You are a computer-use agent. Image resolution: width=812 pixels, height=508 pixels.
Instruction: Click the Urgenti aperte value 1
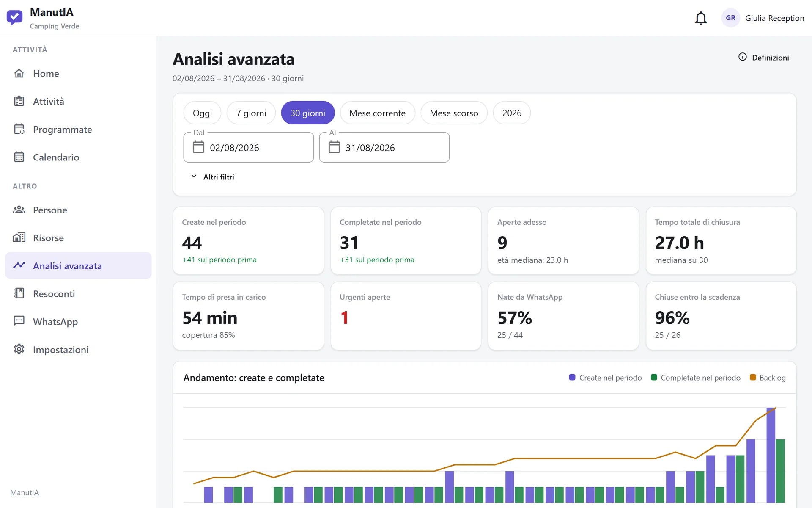tap(345, 318)
